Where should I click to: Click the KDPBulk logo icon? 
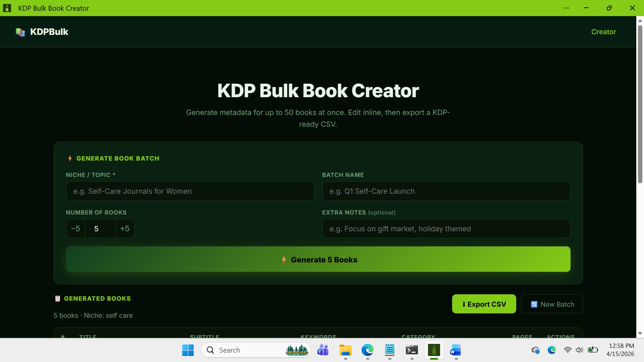pos(20,32)
